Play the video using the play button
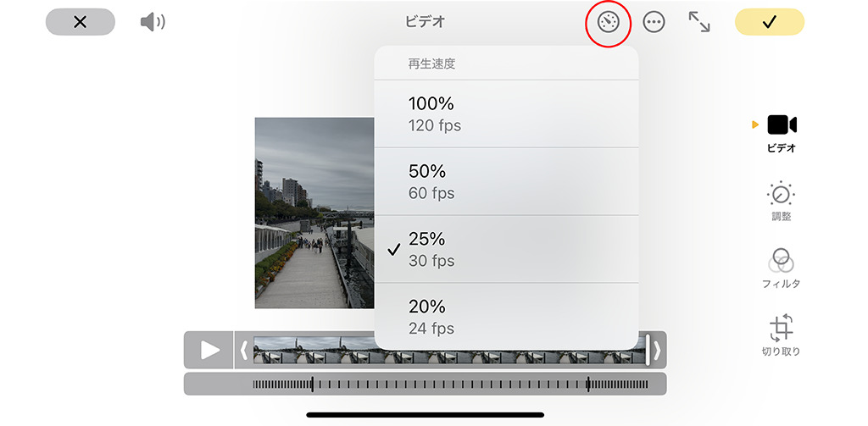The image size is (868, 426). (x=209, y=350)
